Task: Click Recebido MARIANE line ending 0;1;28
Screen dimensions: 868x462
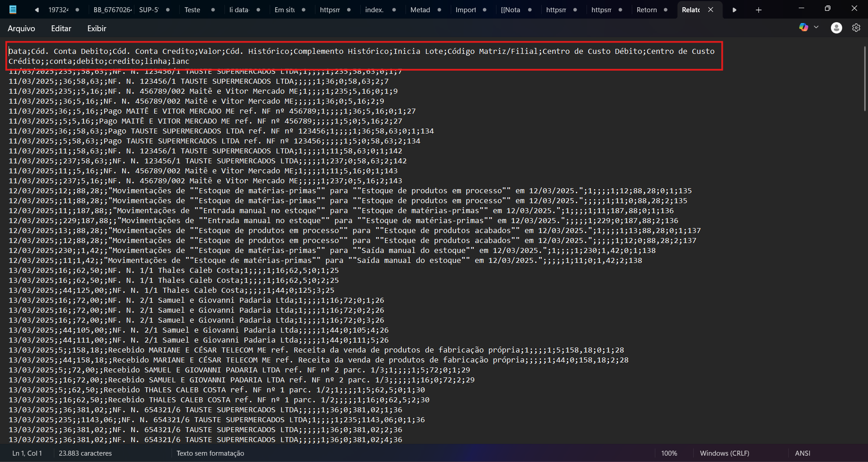Action: click(316, 350)
